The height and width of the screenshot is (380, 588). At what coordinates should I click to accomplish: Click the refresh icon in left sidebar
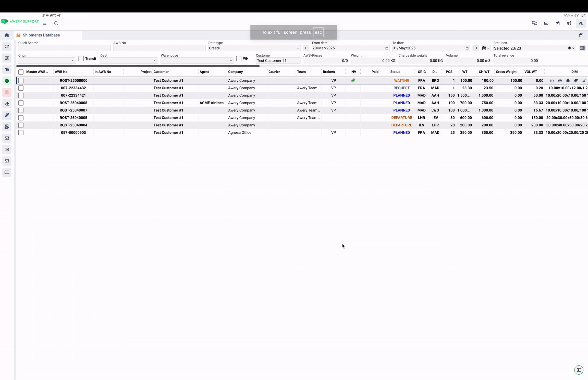(x=7, y=47)
